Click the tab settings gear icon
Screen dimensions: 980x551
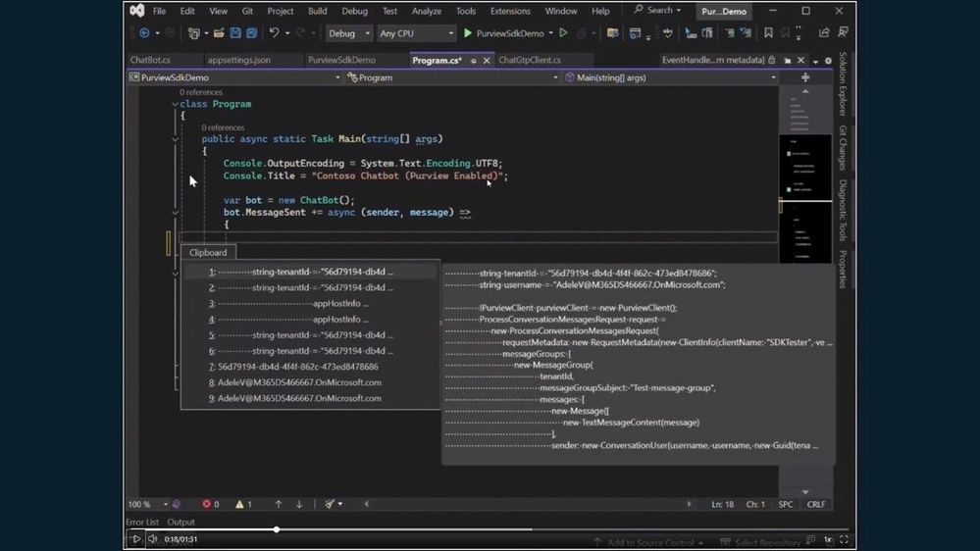828,61
